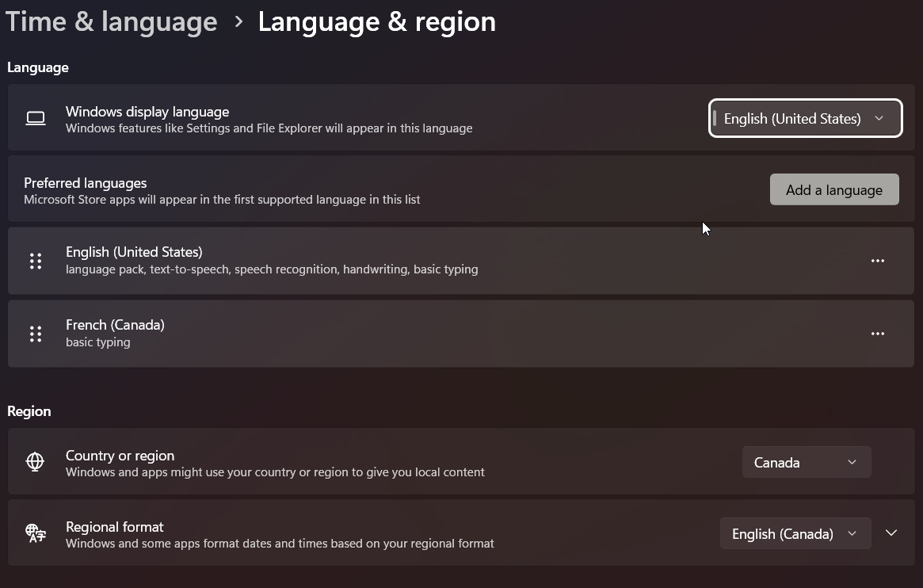Select the English (United States) language entry
Screen dimensions: 923x588
[317, 260]
